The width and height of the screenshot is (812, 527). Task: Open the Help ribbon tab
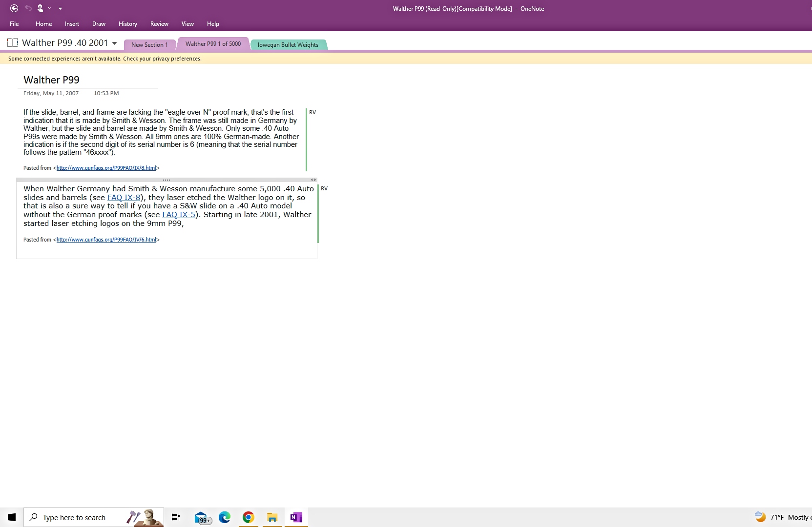[x=213, y=24]
